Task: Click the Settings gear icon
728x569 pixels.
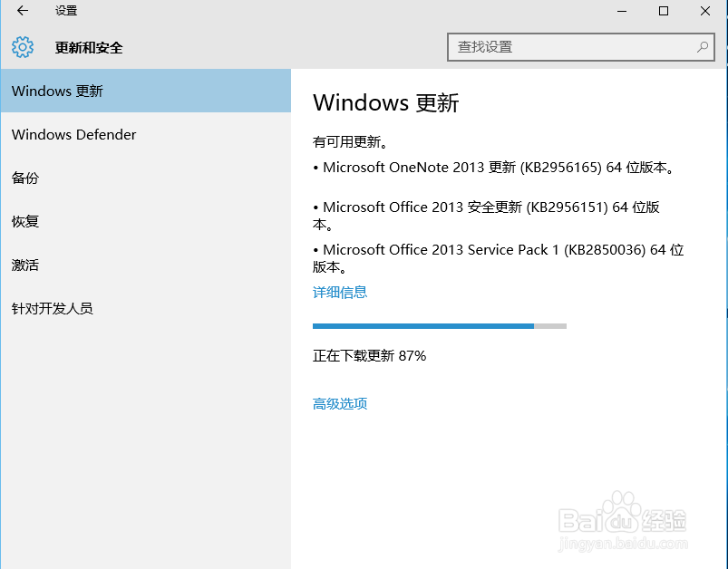Action: pyautogui.click(x=20, y=47)
